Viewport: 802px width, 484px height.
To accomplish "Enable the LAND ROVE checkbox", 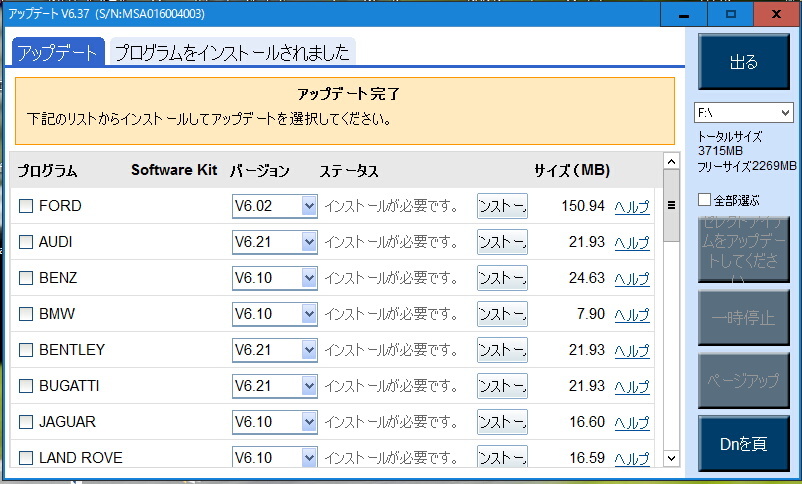I will coord(26,458).
